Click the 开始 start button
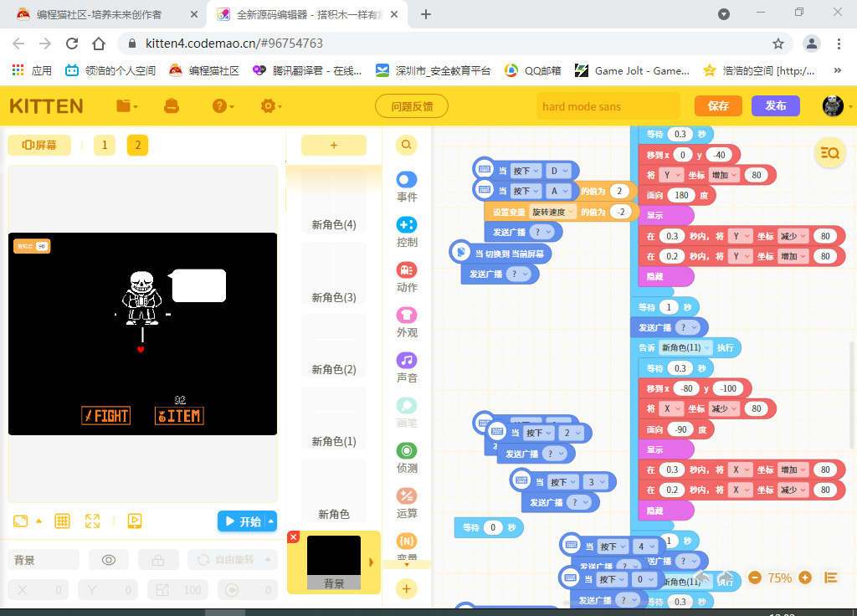The width and height of the screenshot is (857, 616). (243, 521)
